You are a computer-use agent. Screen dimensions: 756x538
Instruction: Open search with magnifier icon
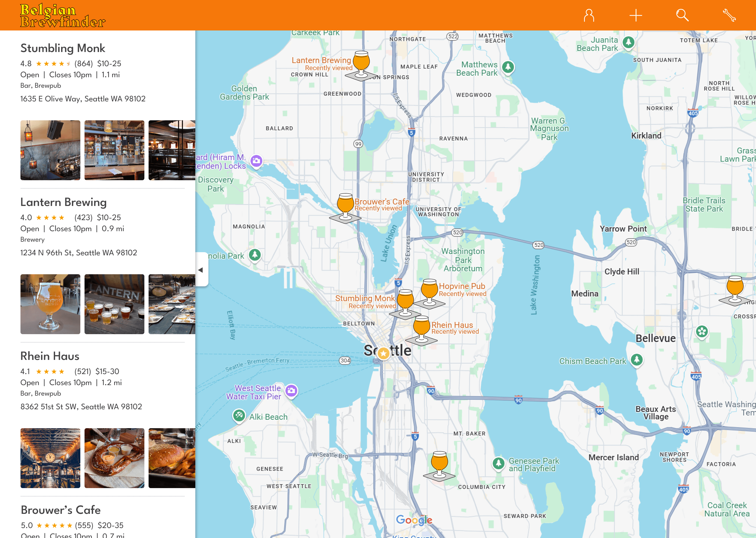682,15
